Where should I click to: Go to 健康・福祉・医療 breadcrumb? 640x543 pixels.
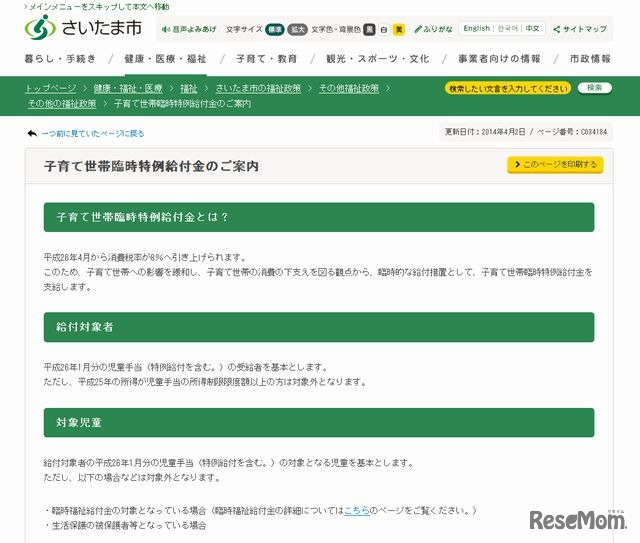(128, 88)
